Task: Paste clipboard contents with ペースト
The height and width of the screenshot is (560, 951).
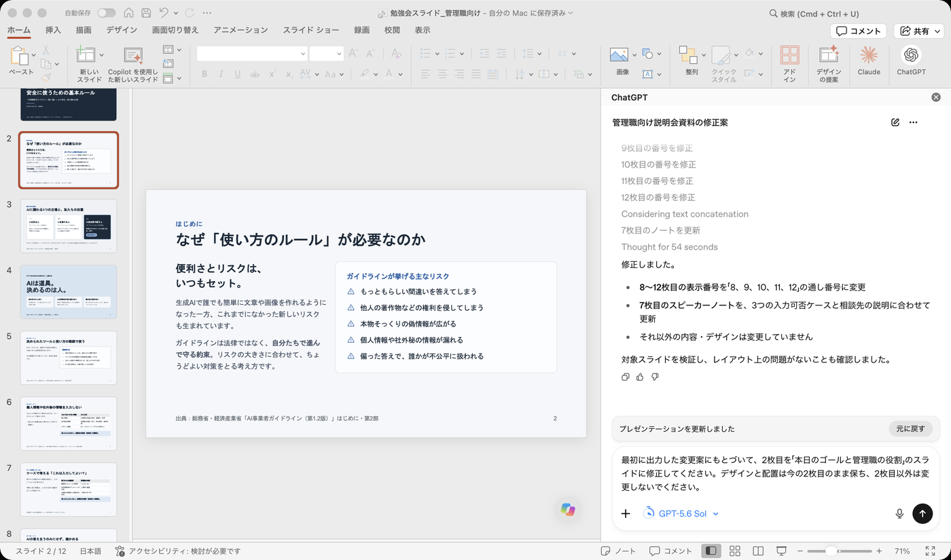Action: 20,60
